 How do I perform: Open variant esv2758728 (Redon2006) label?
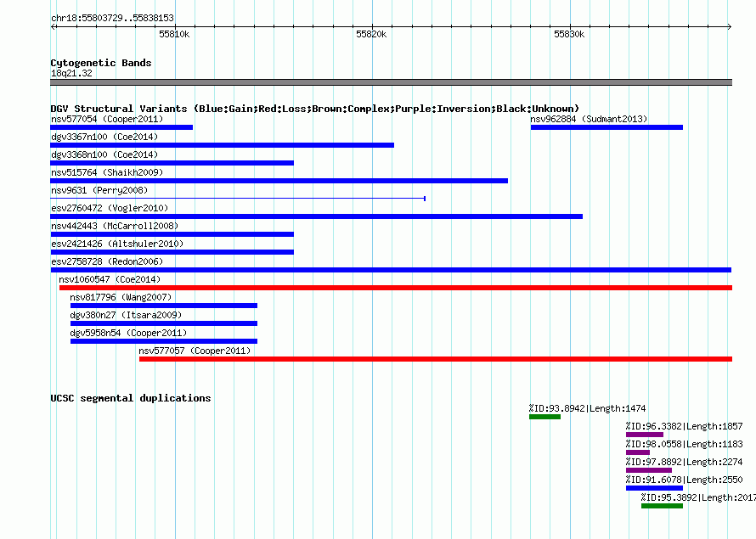(x=107, y=261)
